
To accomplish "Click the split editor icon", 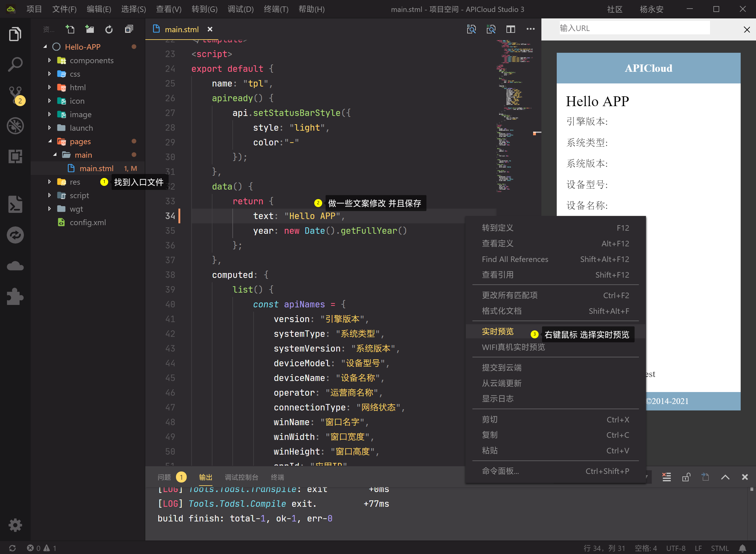I will coord(510,29).
